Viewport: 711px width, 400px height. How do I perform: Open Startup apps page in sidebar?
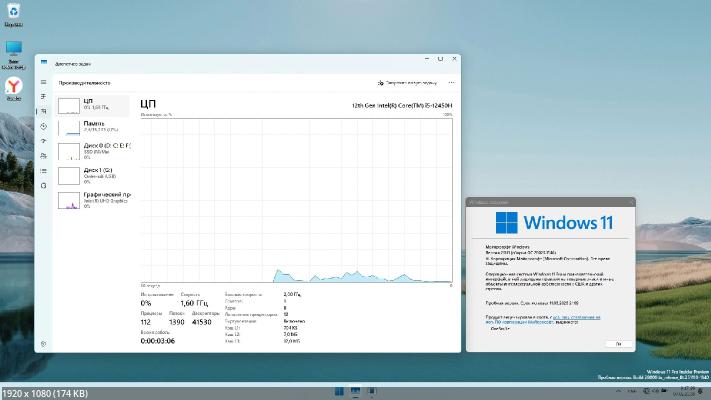pos(43,141)
